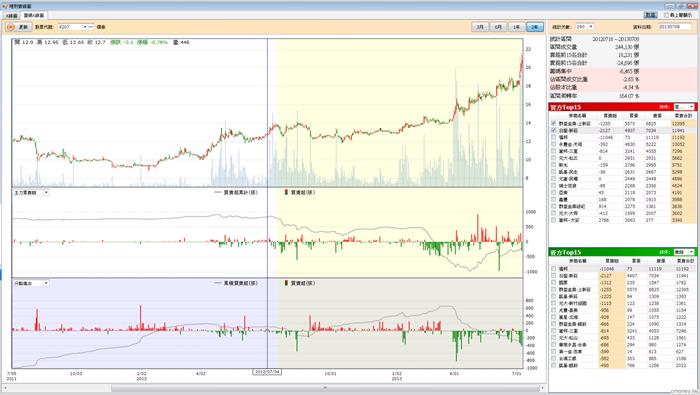Click the 2012/07/04 date marker on axis

pyautogui.click(x=267, y=371)
